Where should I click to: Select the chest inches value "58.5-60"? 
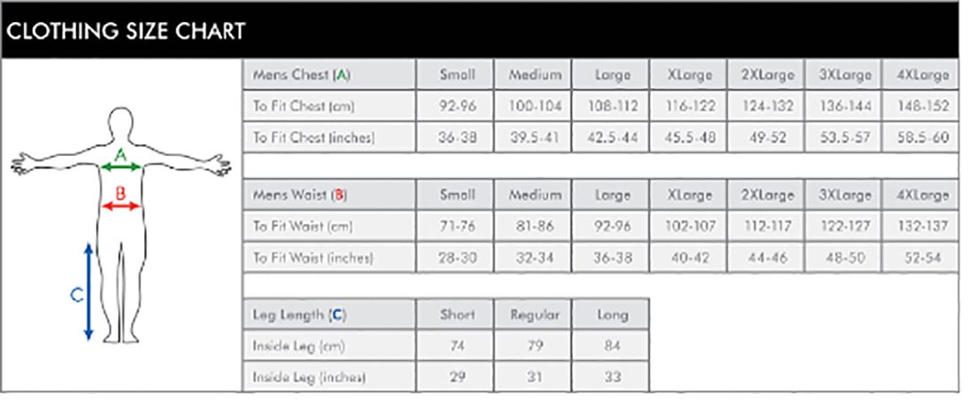coord(921,137)
